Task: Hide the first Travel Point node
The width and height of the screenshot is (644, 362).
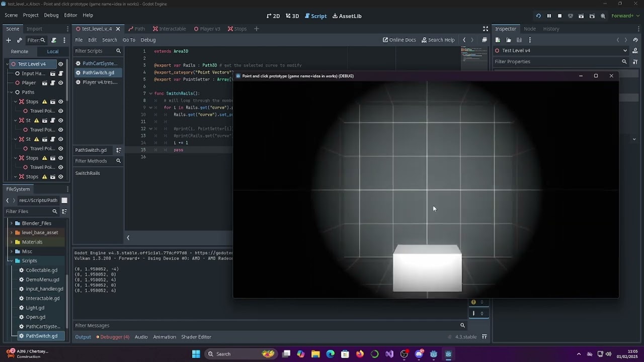Action: (61, 111)
